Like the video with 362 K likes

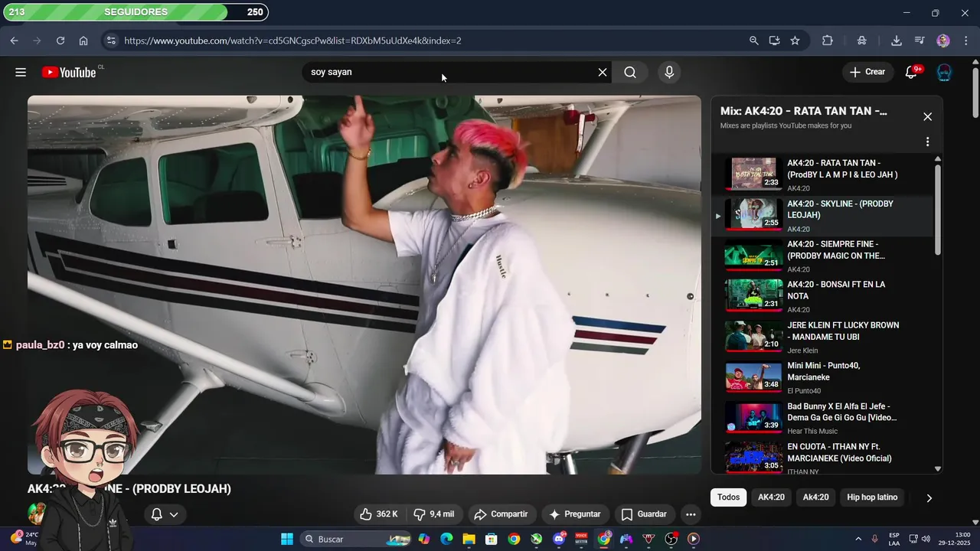point(379,514)
